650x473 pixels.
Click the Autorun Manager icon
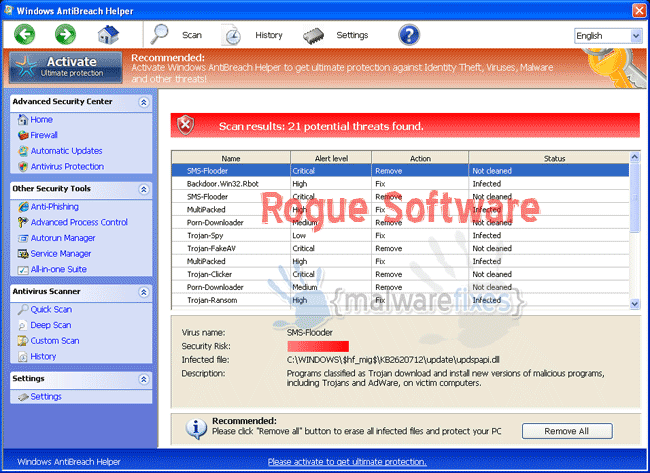point(23,238)
